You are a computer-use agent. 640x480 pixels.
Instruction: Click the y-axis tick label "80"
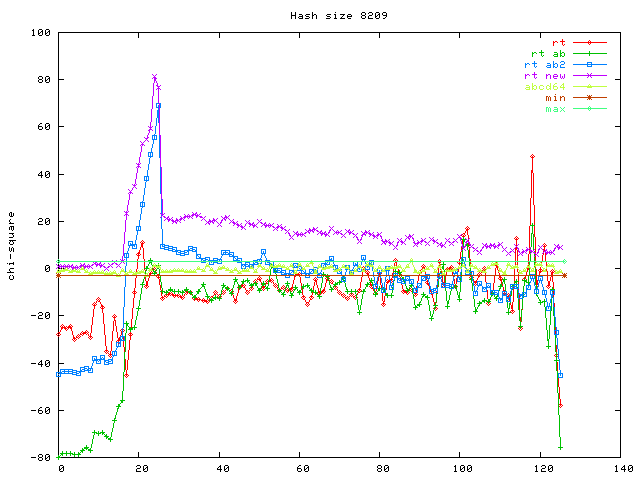click(x=44, y=80)
